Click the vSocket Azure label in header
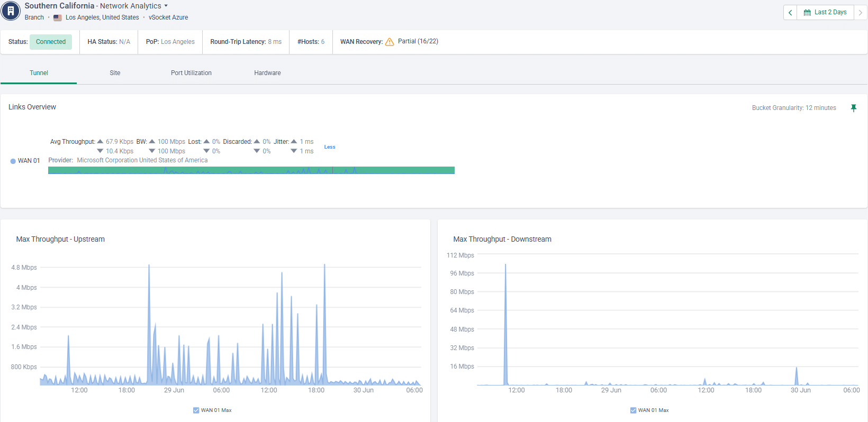The image size is (868, 422). pyautogui.click(x=168, y=17)
